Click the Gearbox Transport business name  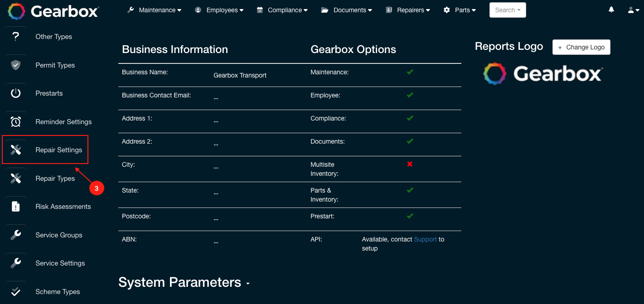coord(240,75)
